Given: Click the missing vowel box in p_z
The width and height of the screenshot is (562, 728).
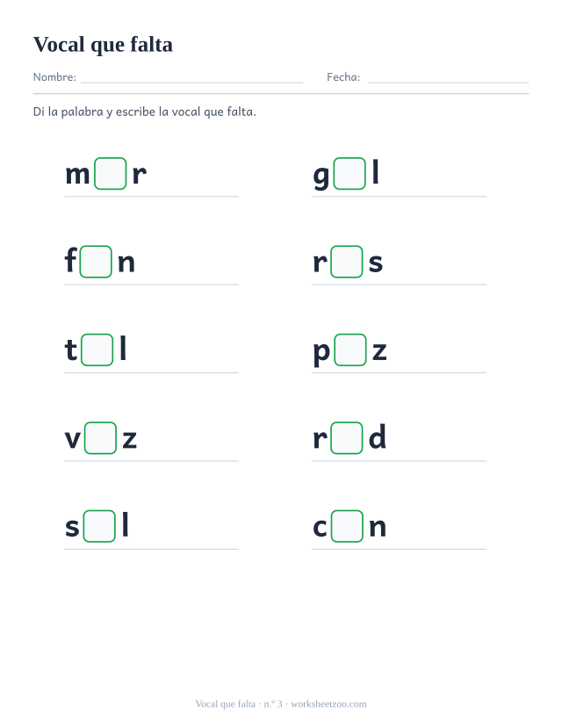Looking at the screenshot, I should click(x=350, y=350).
